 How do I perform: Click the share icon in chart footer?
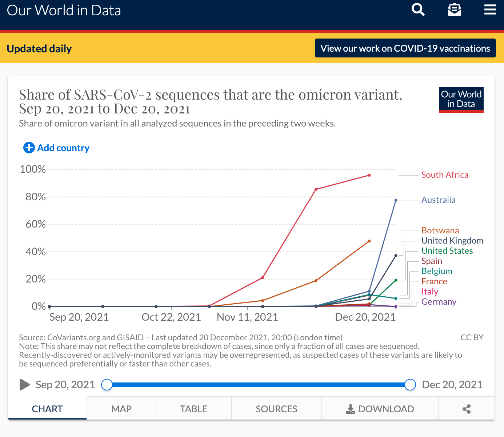click(467, 409)
